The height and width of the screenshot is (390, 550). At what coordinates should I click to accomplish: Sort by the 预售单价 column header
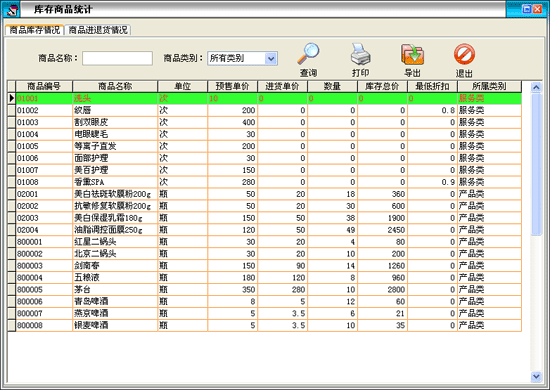coord(232,86)
